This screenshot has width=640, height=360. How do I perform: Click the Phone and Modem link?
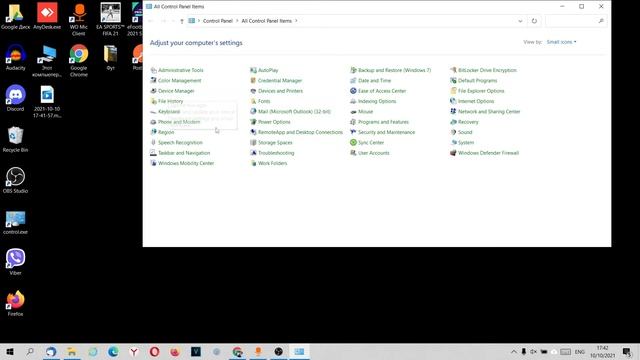pyautogui.click(x=179, y=122)
